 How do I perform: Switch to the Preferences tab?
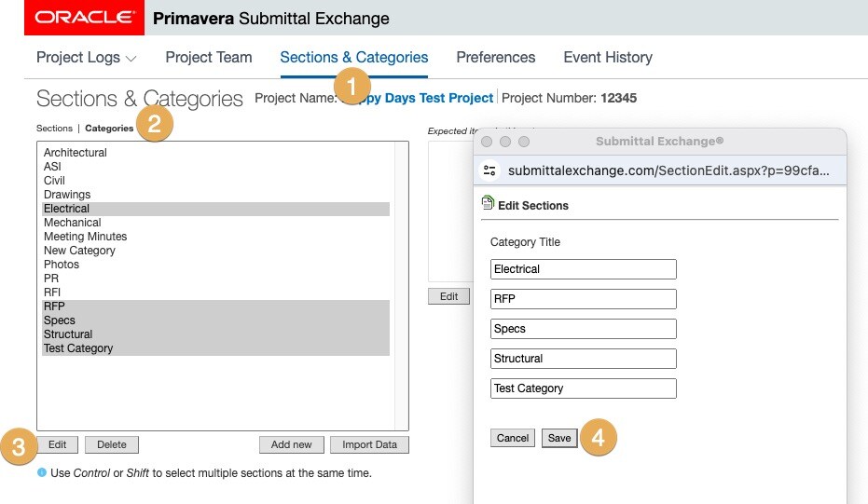coord(495,57)
